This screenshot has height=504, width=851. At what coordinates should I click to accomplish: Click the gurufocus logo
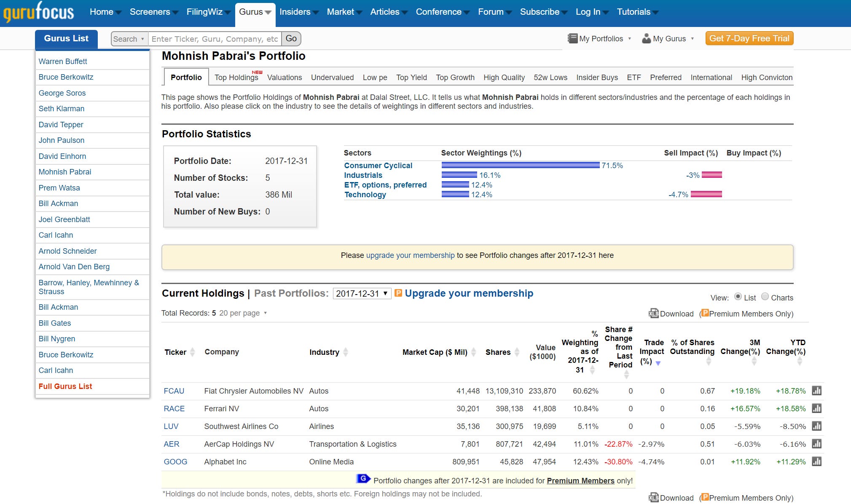pyautogui.click(x=38, y=12)
